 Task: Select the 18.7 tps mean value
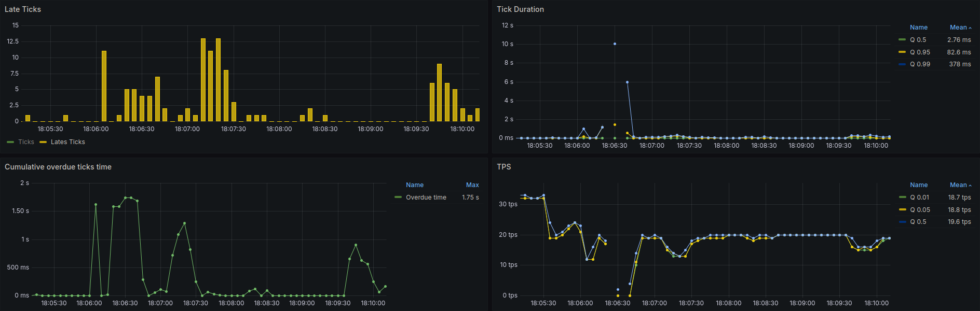959,197
